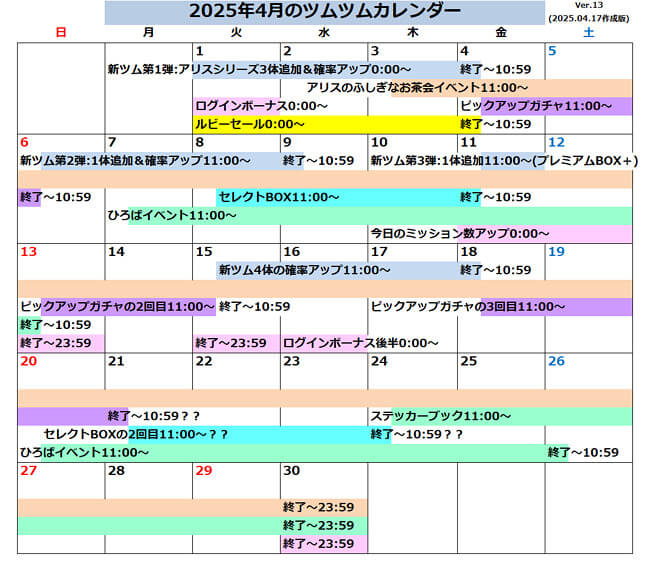Image resolution: width=650 pixels, height=571 pixels.
Task: Click the セレクトBOXの2回目11:00～？？ entry
Action: coord(136,434)
